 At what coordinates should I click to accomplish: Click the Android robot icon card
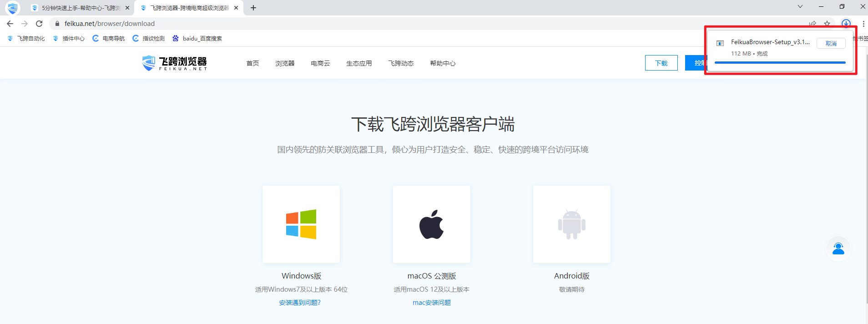point(571,224)
